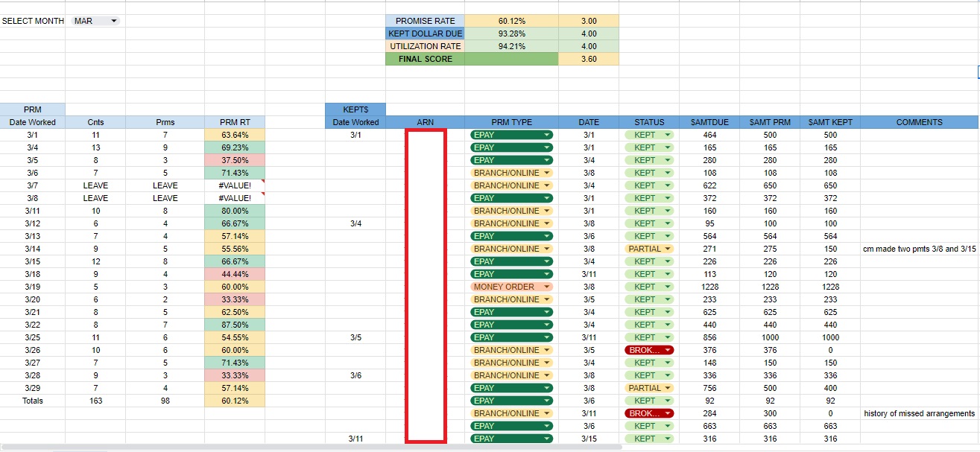Click the PRM RT column header
The width and height of the screenshot is (980, 452).
pos(235,122)
